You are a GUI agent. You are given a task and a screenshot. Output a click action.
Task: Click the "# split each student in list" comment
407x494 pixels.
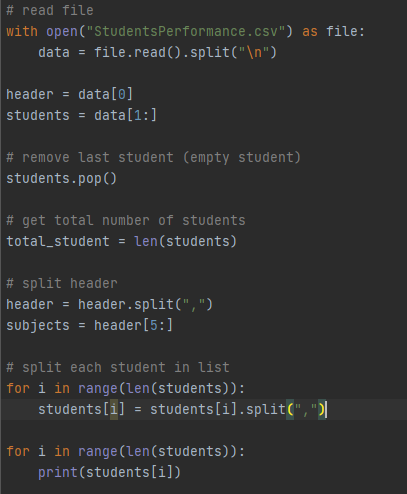click(x=118, y=368)
